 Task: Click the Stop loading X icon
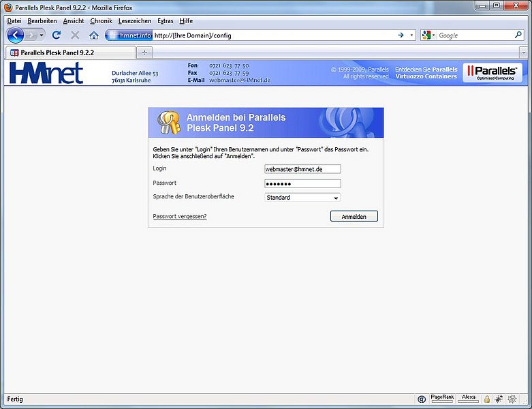[75, 35]
